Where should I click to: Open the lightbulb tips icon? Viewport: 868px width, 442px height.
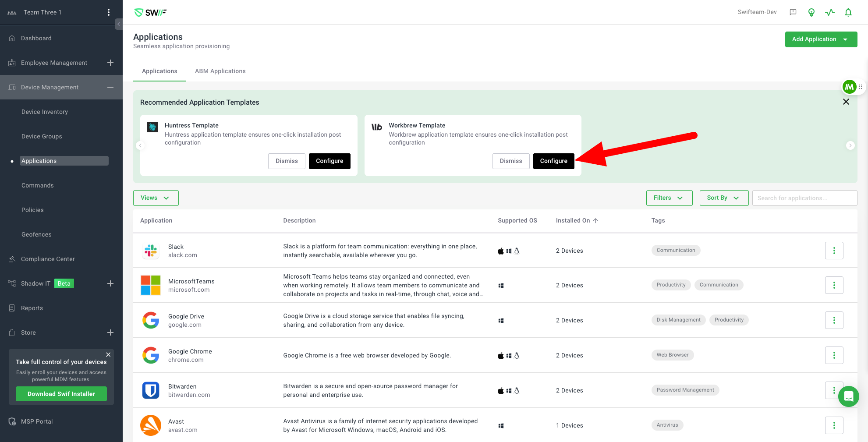(811, 12)
